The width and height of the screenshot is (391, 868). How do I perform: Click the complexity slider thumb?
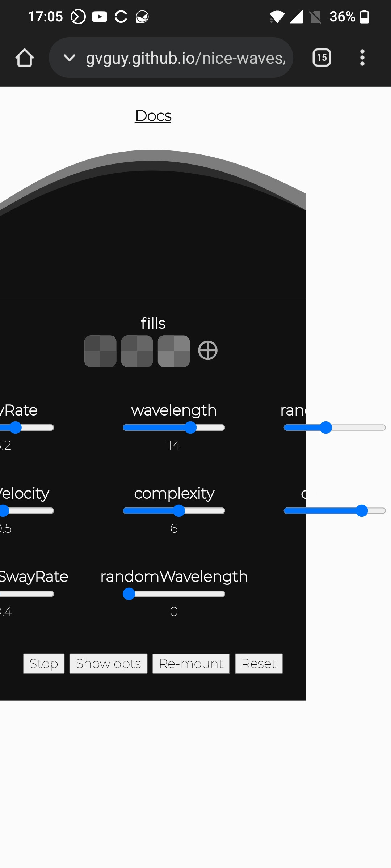(x=180, y=511)
